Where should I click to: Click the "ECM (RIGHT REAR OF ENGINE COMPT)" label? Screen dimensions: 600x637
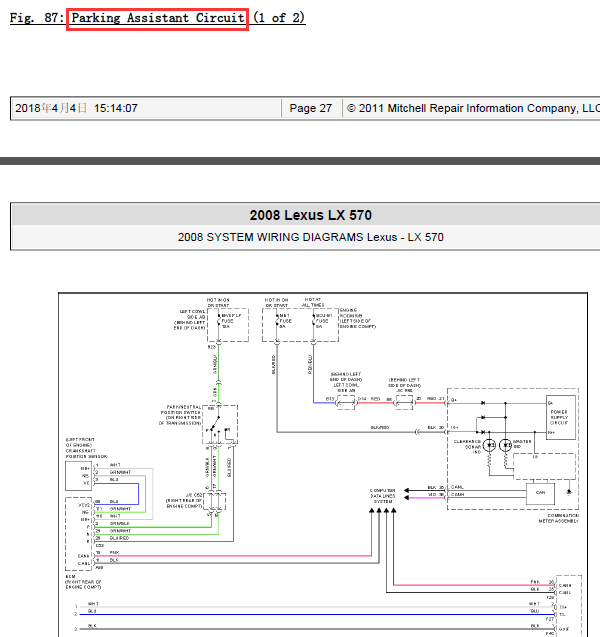pos(83,582)
